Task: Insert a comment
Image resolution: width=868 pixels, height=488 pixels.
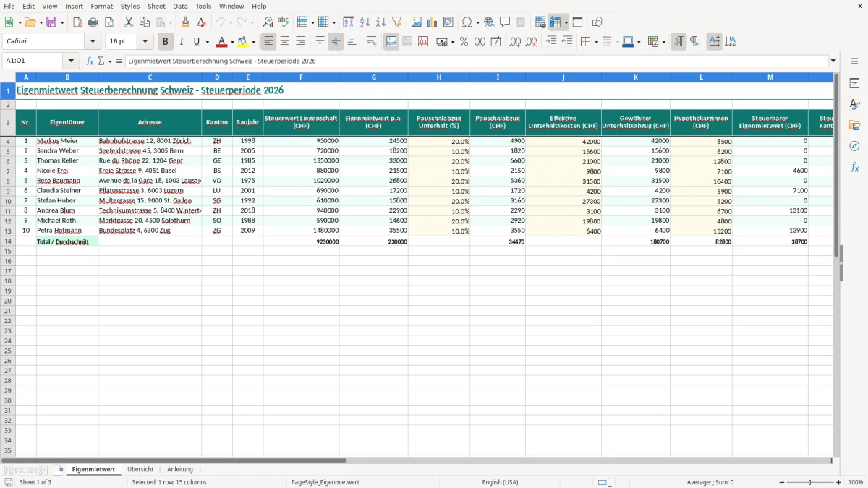Action: (x=505, y=22)
